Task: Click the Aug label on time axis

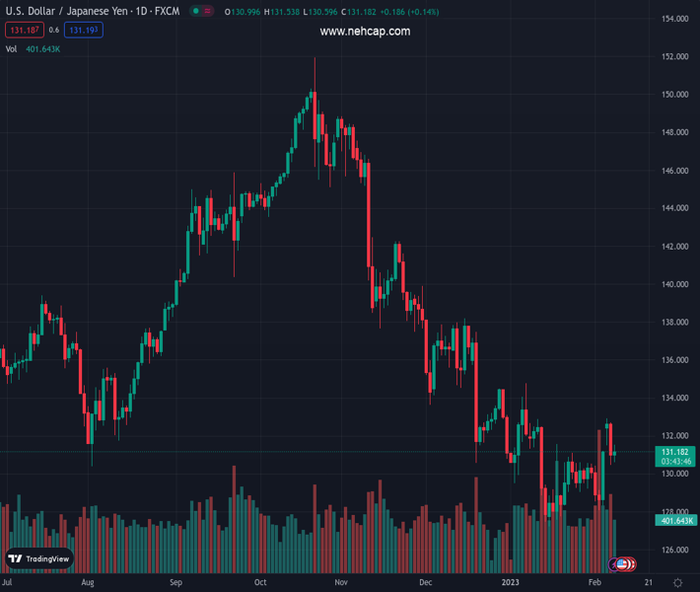Action: click(88, 583)
